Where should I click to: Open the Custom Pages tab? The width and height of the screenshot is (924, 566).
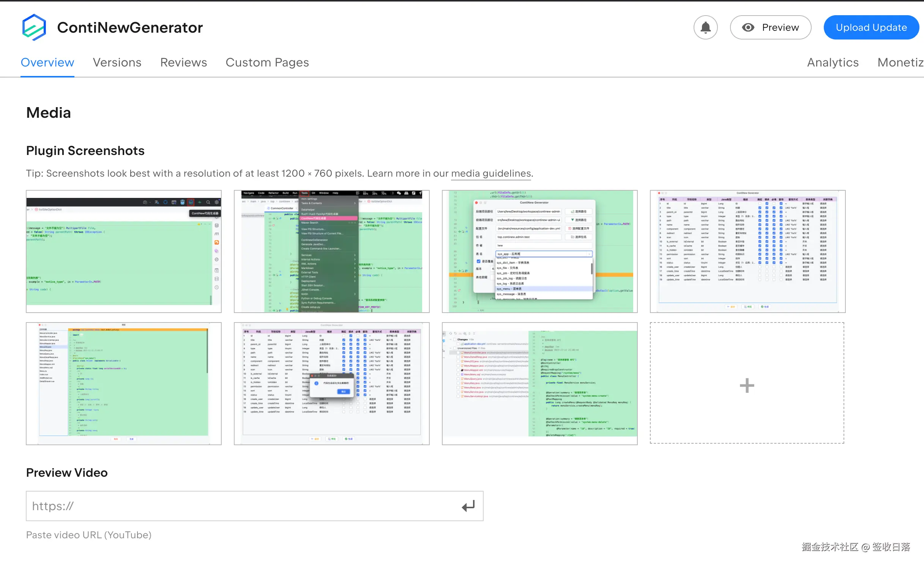point(267,62)
